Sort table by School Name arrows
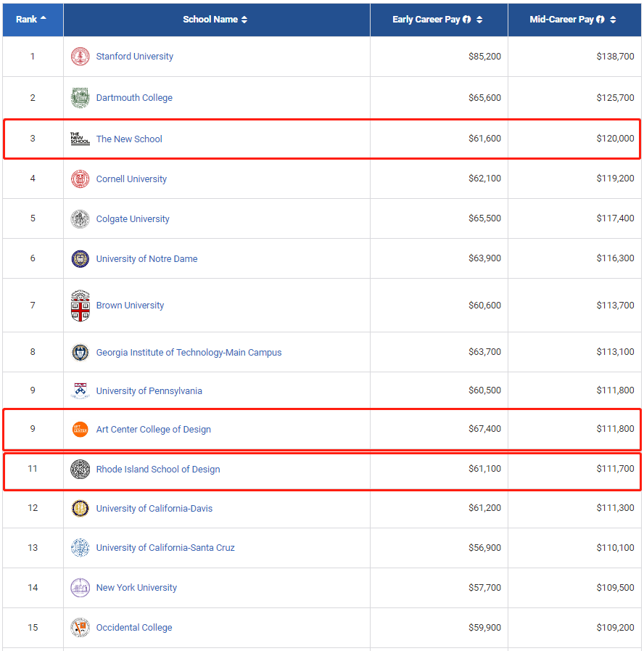This screenshot has height=651, width=644. (244, 20)
